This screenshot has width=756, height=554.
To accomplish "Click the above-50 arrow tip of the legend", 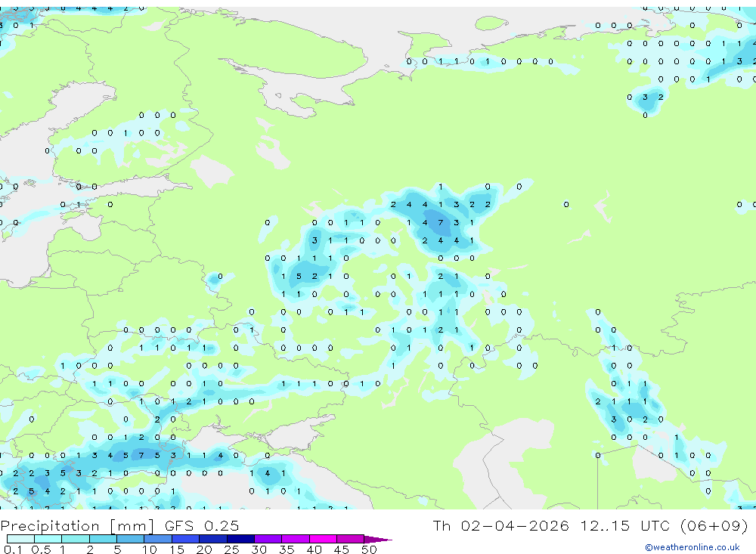I will tap(378, 540).
